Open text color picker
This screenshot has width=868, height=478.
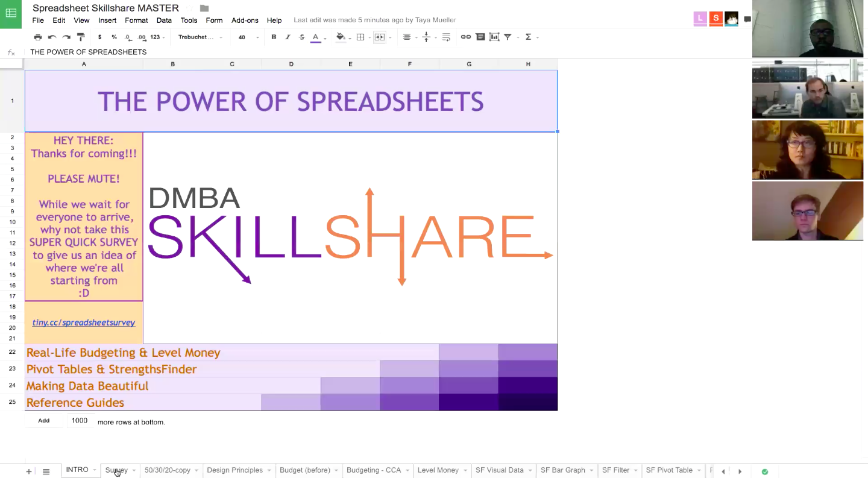315,37
